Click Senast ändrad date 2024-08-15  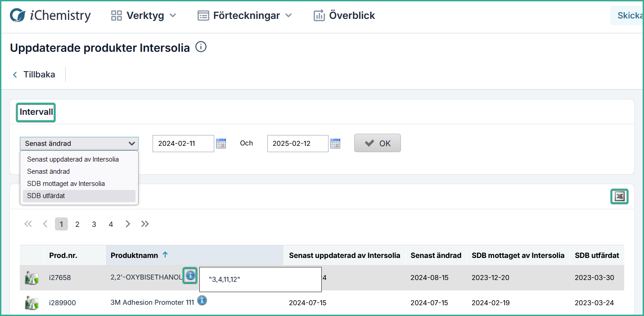coord(429,278)
